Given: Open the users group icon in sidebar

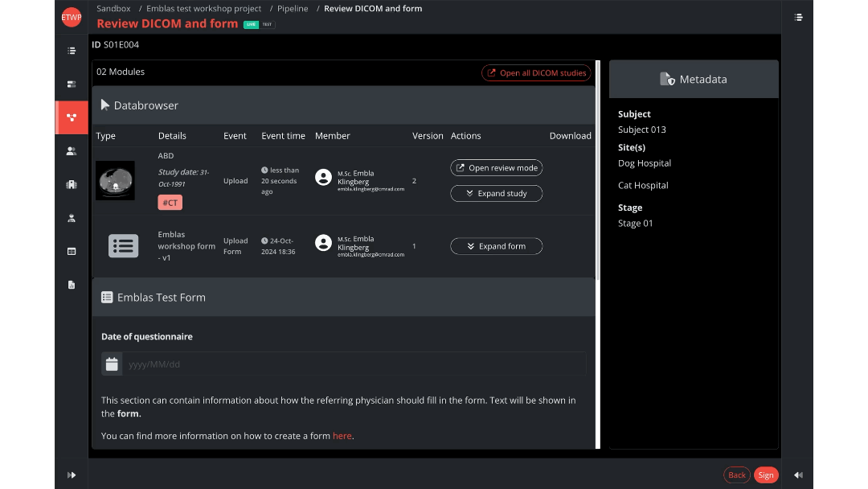Looking at the screenshot, I should tap(72, 151).
